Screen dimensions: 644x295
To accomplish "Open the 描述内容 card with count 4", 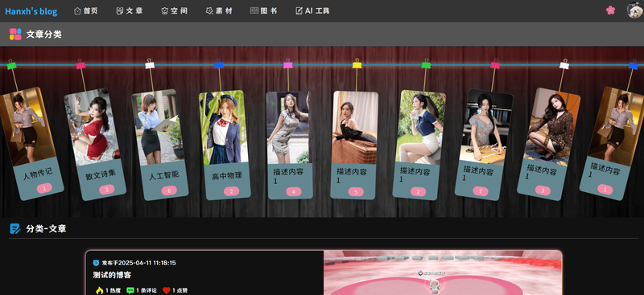I will (290, 145).
